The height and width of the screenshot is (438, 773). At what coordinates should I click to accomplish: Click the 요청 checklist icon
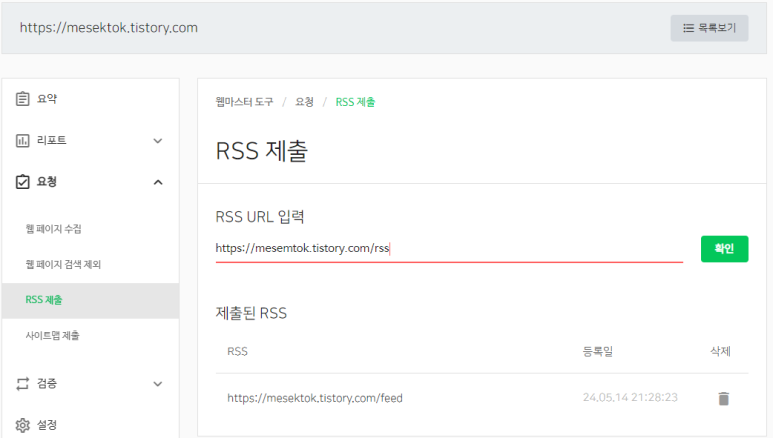click(23, 182)
